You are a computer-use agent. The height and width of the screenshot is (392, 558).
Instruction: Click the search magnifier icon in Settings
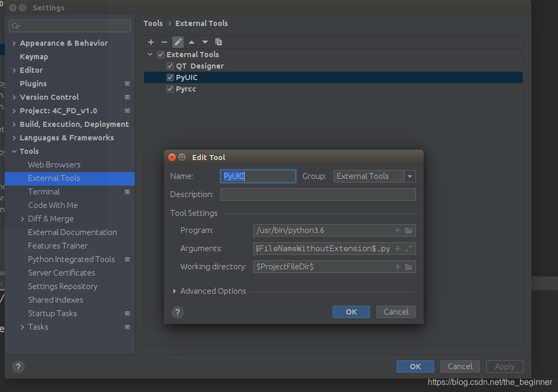16,26
